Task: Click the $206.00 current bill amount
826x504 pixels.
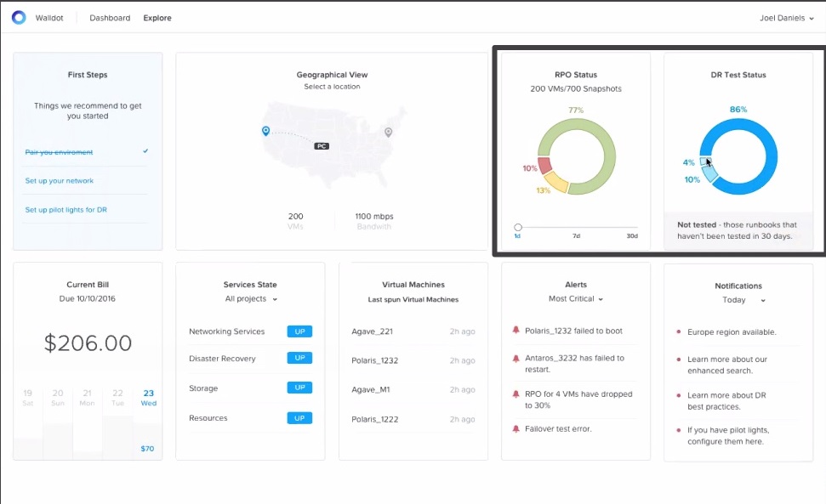Action: tap(88, 343)
